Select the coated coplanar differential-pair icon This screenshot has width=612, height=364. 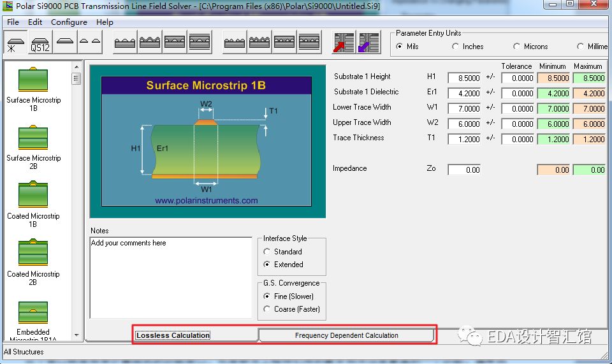click(x=259, y=41)
